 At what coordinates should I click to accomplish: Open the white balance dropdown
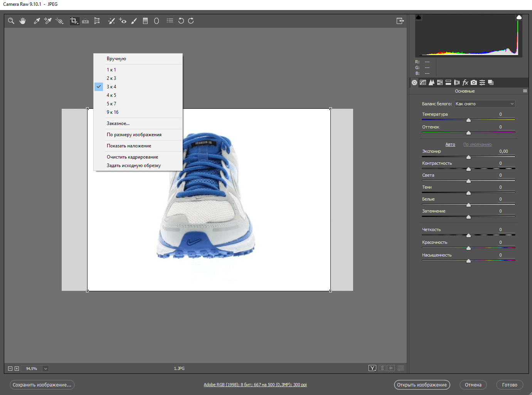(x=485, y=104)
